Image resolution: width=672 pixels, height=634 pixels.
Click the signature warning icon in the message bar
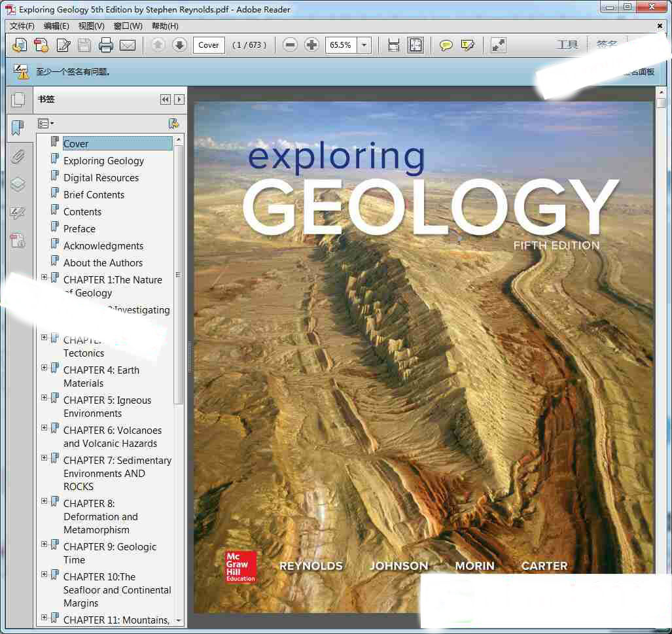click(20, 71)
